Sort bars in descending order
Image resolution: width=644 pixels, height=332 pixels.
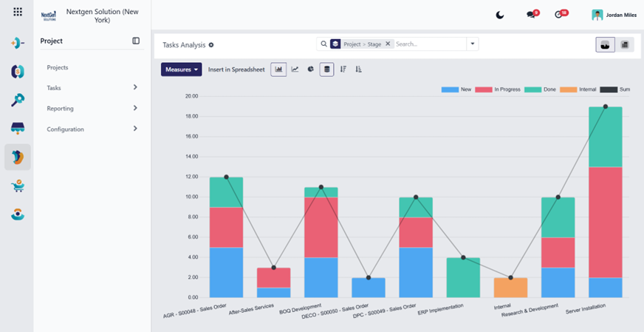pyautogui.click(x=343, y=70)
